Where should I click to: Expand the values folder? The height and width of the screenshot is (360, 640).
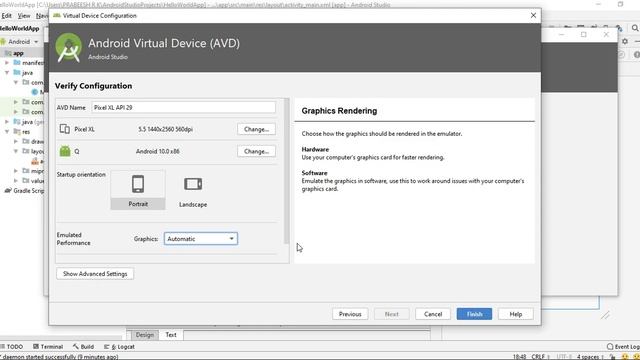point(16,180)
